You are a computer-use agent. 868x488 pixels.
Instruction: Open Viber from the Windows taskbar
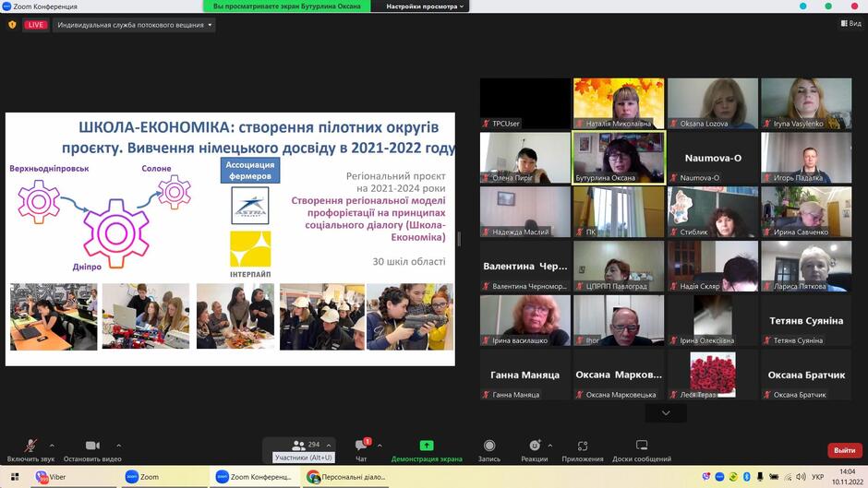pyautogui.click(x=51, y=477)
